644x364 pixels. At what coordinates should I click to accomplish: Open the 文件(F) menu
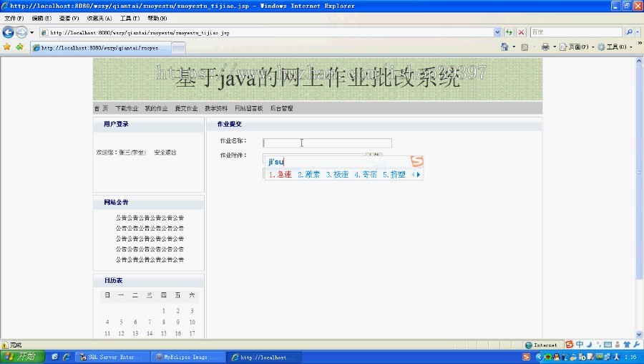point(14,18)
